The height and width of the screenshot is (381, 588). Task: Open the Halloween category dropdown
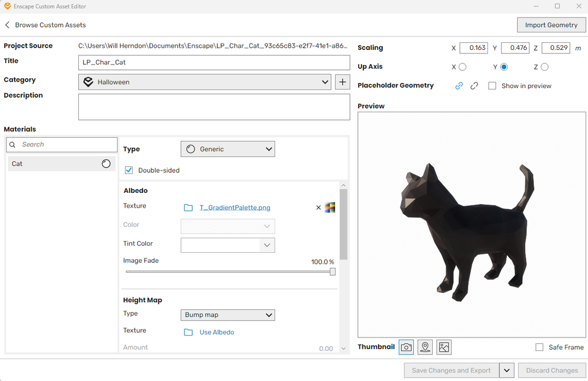pos(204,82)
